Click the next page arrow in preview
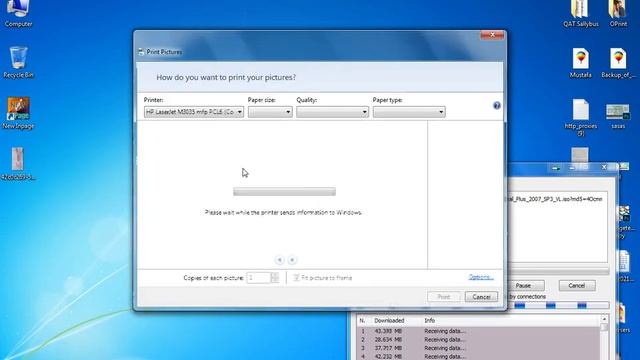The image size is (640, 360). (x=292, y=260)
